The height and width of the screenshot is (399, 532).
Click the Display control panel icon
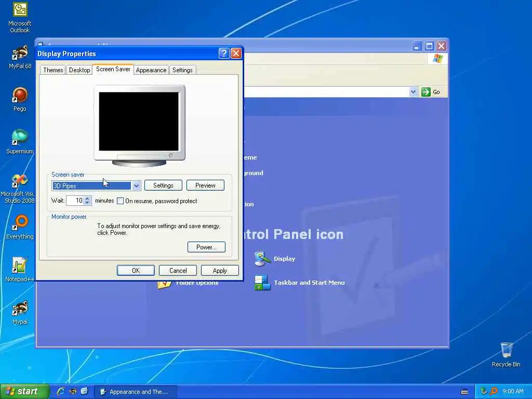coord(262,259)
